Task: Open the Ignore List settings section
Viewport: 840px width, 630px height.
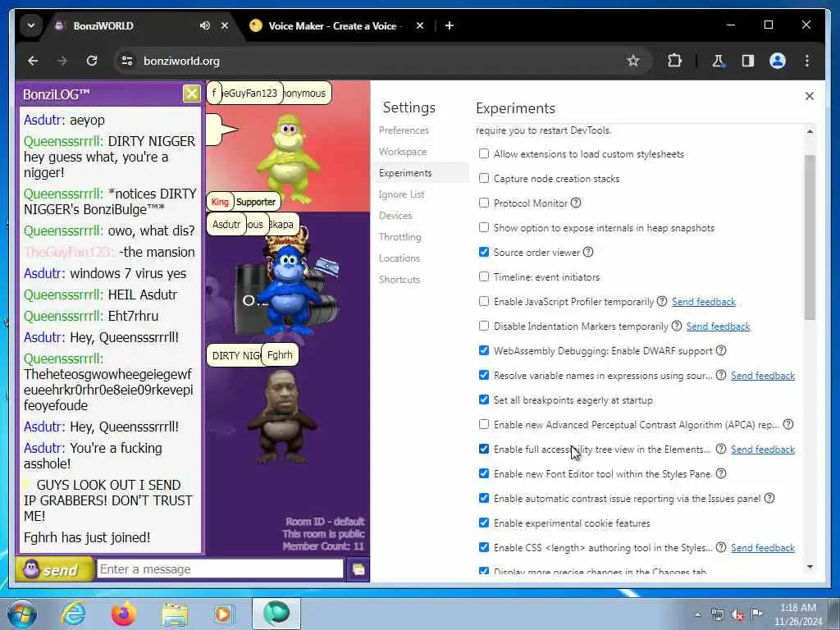Action: tap(402, 194)
